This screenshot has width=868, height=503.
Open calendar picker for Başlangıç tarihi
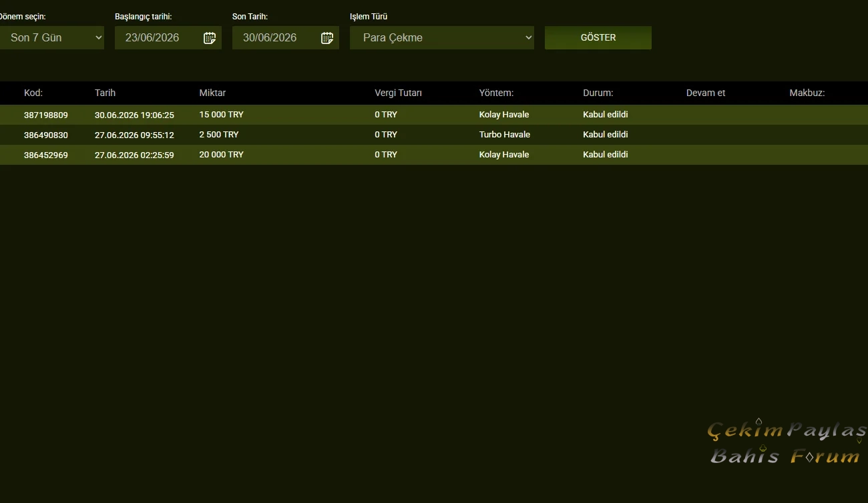point(210,38)
